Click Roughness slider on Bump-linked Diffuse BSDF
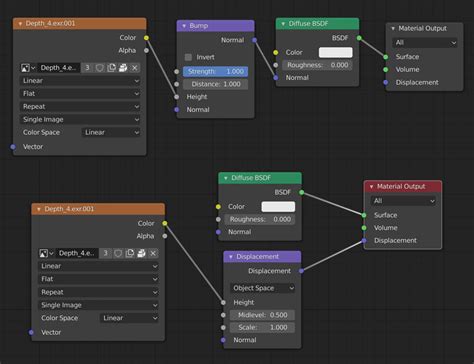 click(x=317, y=65)
